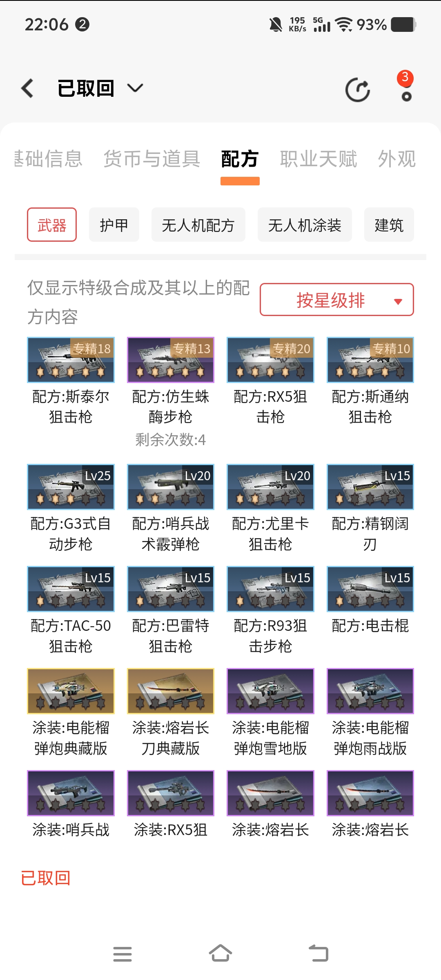
Task: Choose the 无人机配方 category chip
Action: (x=198, y=225)
